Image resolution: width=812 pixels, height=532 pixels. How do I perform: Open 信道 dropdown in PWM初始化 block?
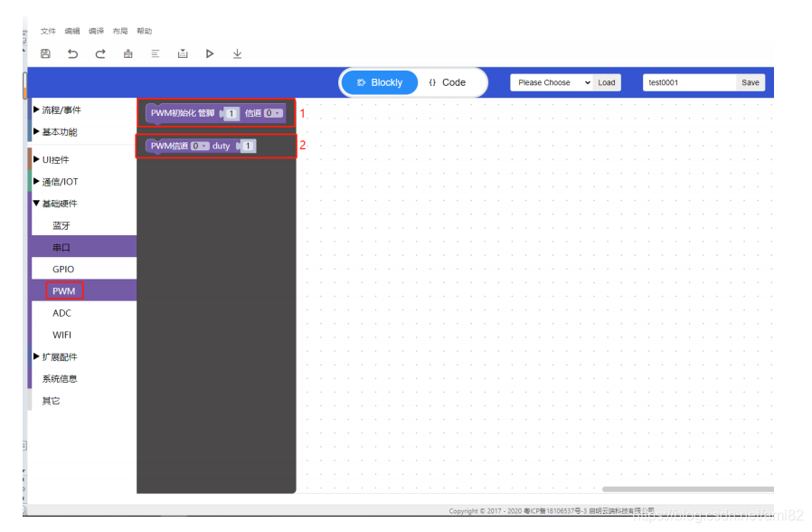tap(273, 113)
